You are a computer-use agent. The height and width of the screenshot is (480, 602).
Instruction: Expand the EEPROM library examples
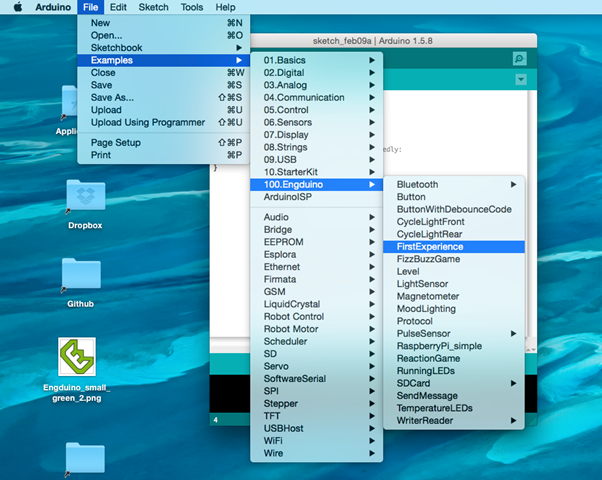point(316,242)
